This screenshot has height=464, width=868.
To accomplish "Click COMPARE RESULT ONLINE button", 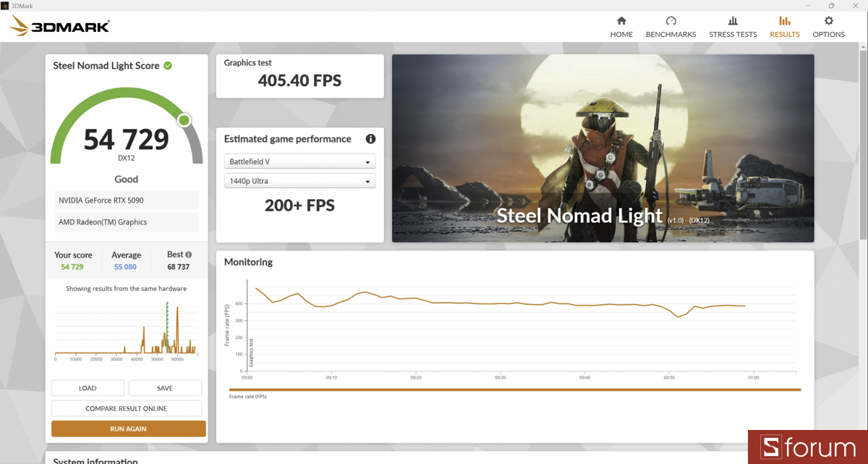I will [x=127, y=408].
